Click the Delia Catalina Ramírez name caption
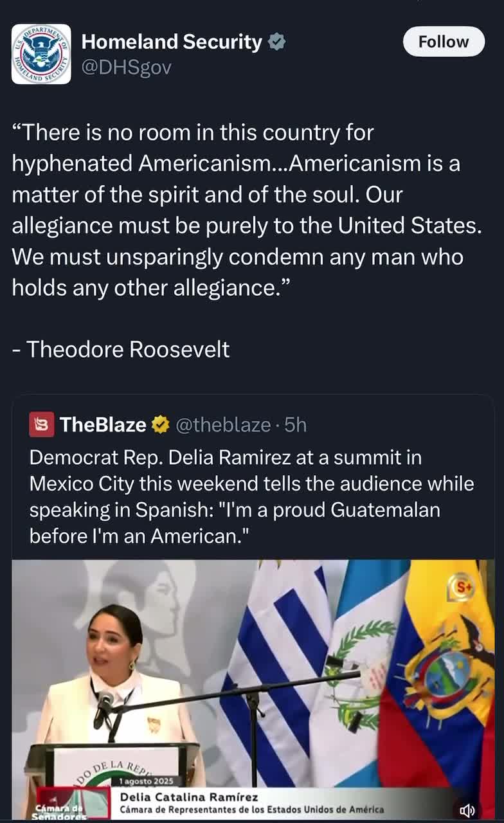This screenshot has height=823, width=504. tap(189, 797)
